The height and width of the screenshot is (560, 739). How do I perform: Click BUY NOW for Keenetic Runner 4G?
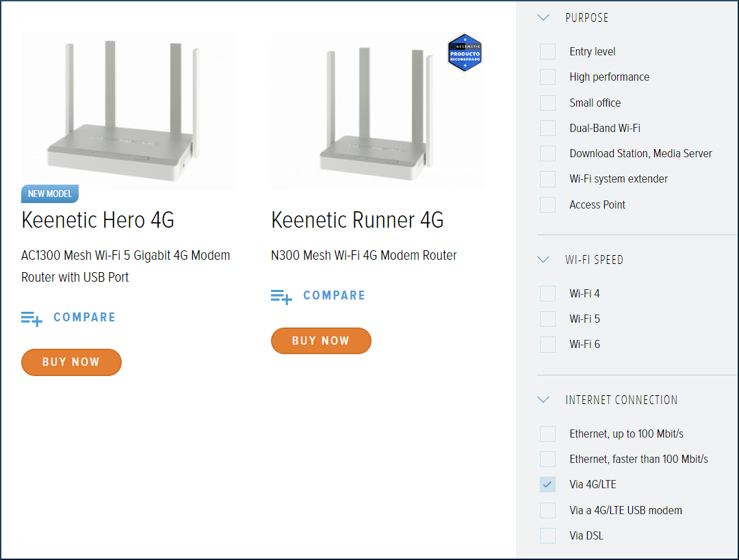click(x=321, y=341)
